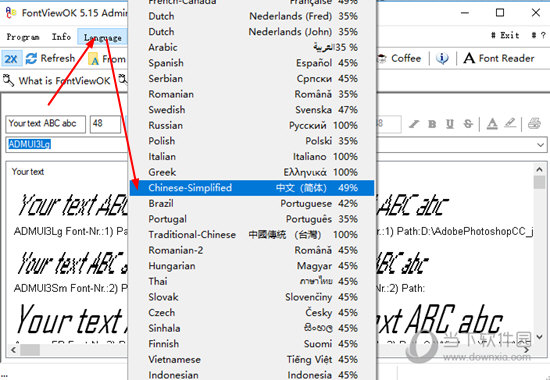
Task: Open the font color icon
Action: tap(492, 124)
